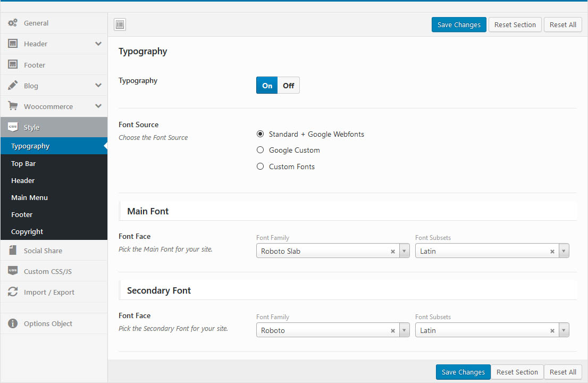Expand the Header sidebar section chevron
The width and height of the screenshot is (588, 383).
[98, 44]
